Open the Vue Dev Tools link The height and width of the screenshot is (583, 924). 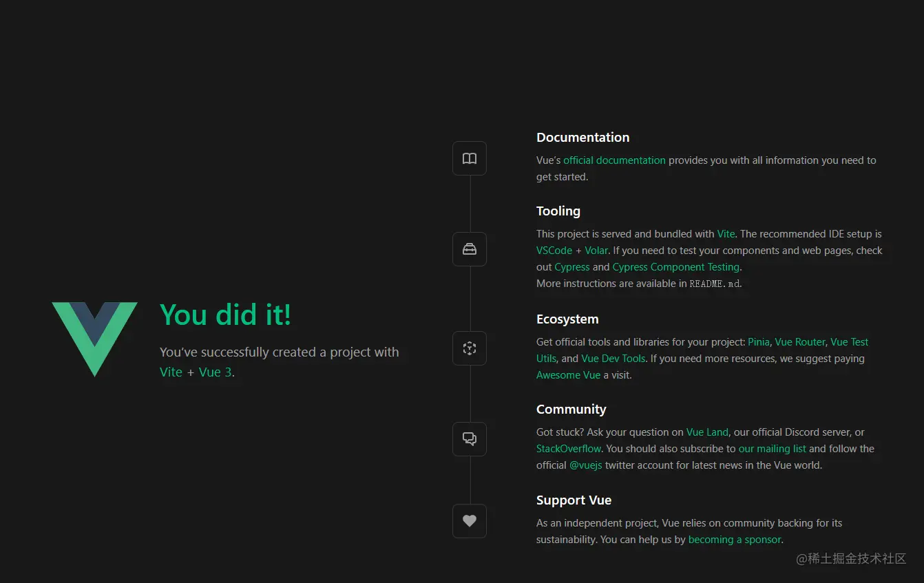coord(613,359)
